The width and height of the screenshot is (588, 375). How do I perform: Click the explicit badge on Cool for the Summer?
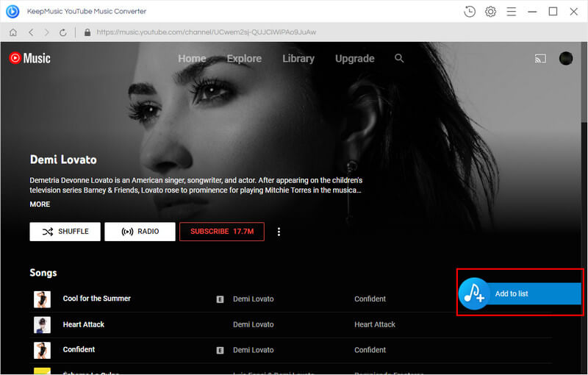(220, 299)
